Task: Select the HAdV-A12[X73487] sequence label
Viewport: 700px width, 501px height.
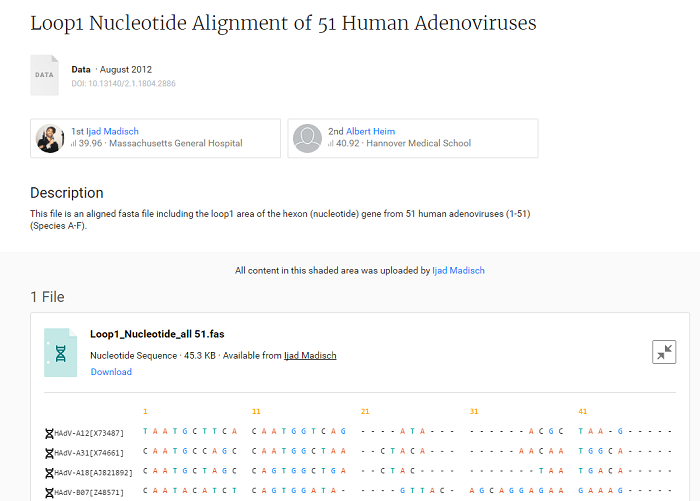Action: pos(90,433)
